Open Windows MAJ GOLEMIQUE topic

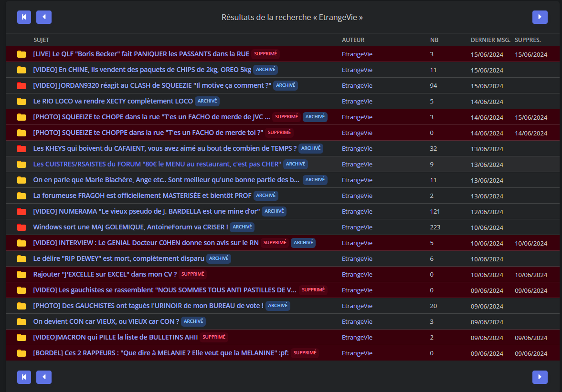(131, 227)
